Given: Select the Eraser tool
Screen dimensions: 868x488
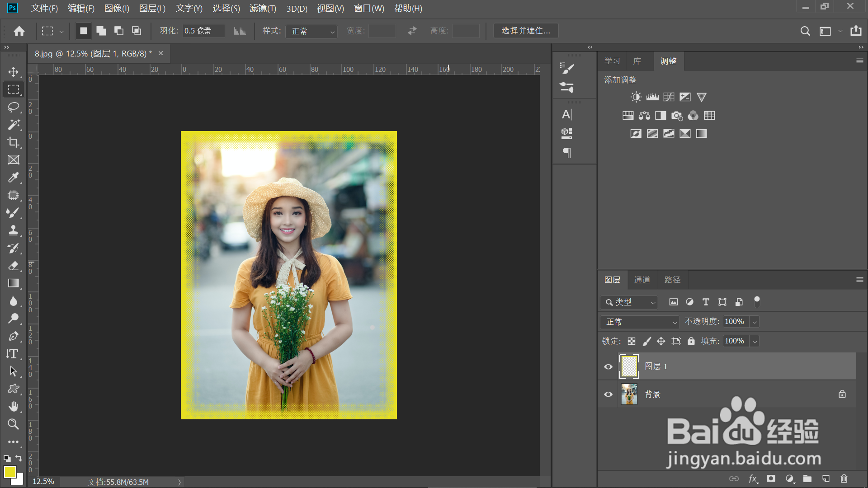Looking at the screenshot, I should 13,266.
